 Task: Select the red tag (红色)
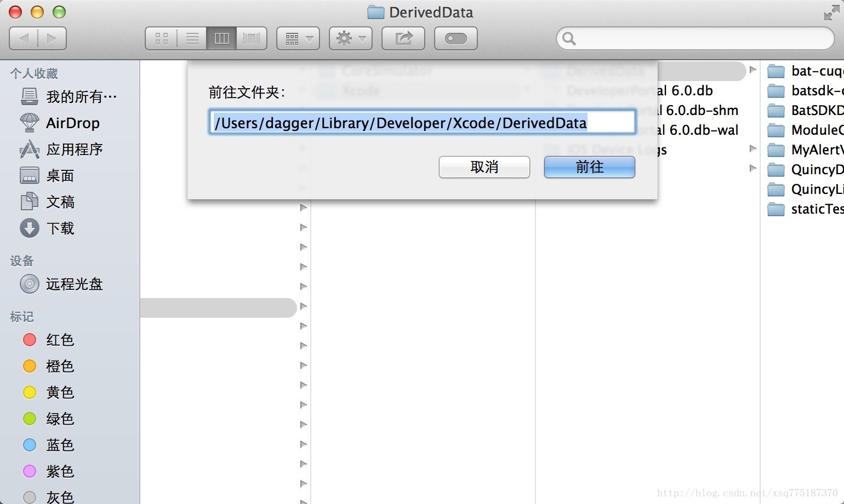(x=48, y=340)
